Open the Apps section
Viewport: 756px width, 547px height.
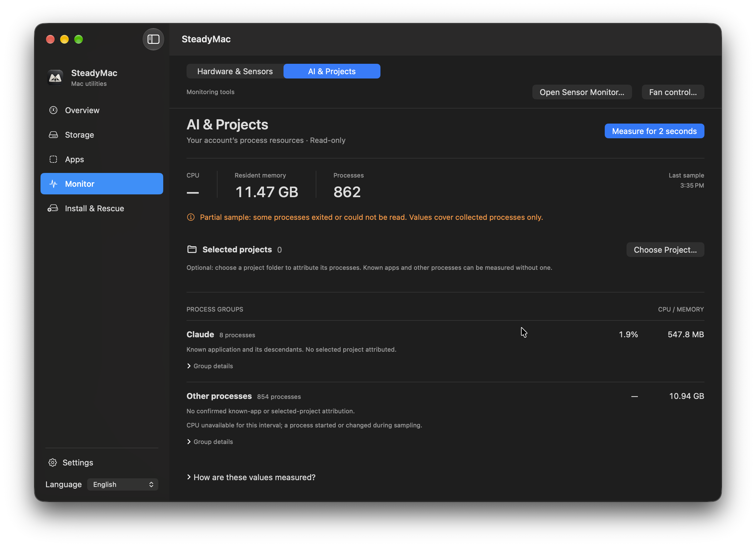tap(102, 159)
